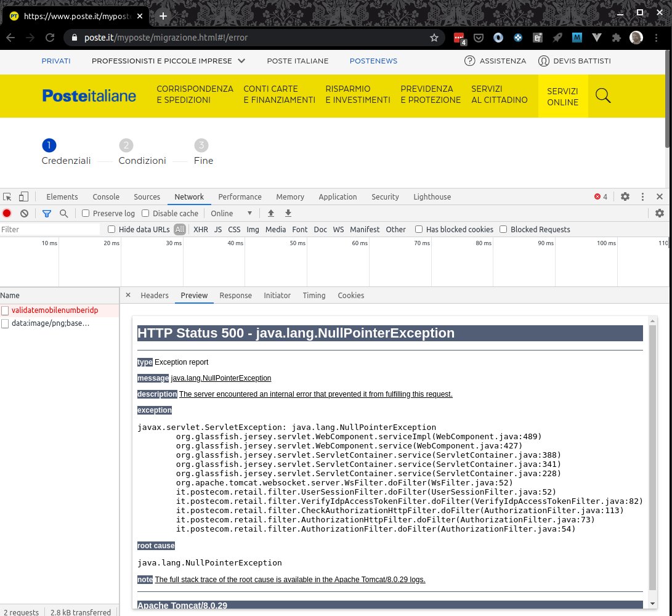Switch to the Sources tab
The width and height of the screenshot is (672, 616).
(x=147, y=197)
